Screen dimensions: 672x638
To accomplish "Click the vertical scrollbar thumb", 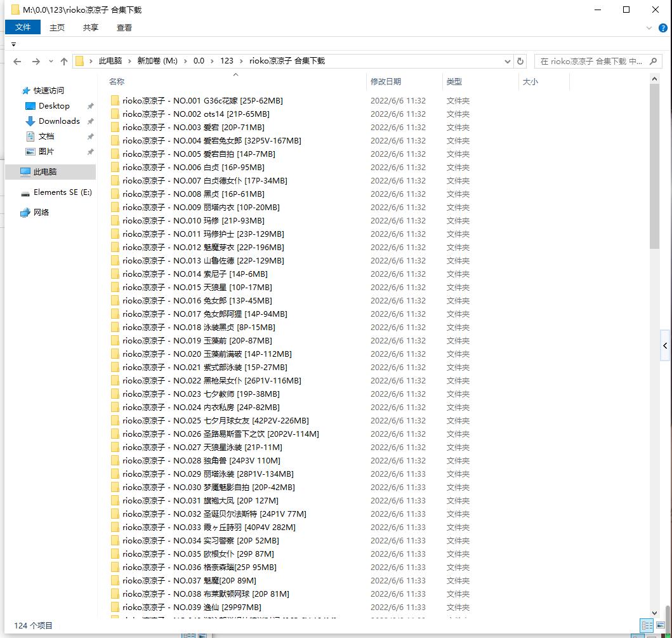I will (x=655, y=165).
